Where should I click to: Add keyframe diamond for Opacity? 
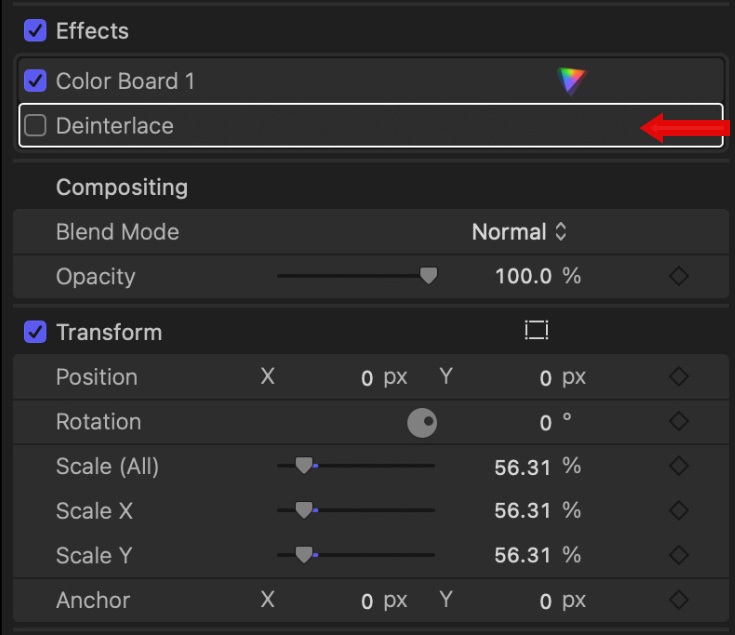(679, 276)
